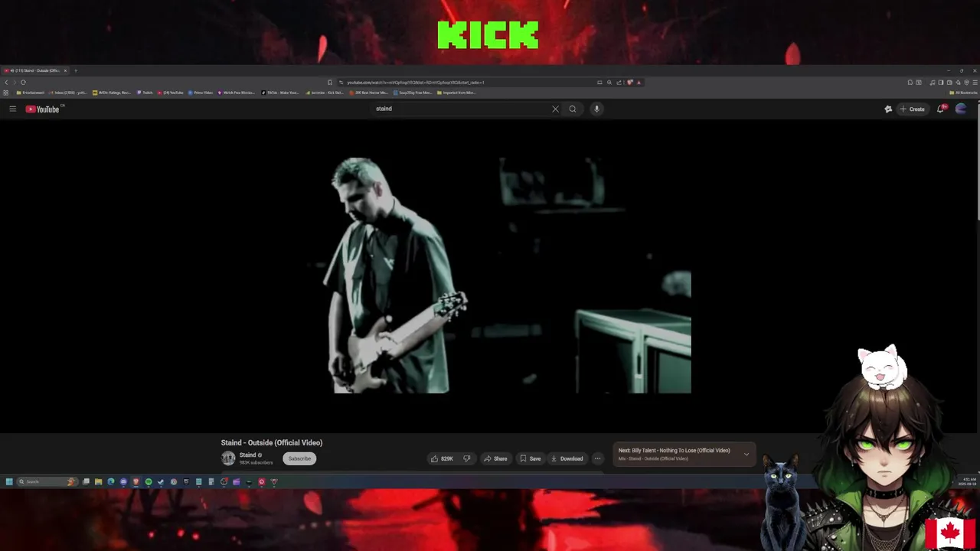
Task: Subscribe to the Staind channel
Action: tap(299, 458)
